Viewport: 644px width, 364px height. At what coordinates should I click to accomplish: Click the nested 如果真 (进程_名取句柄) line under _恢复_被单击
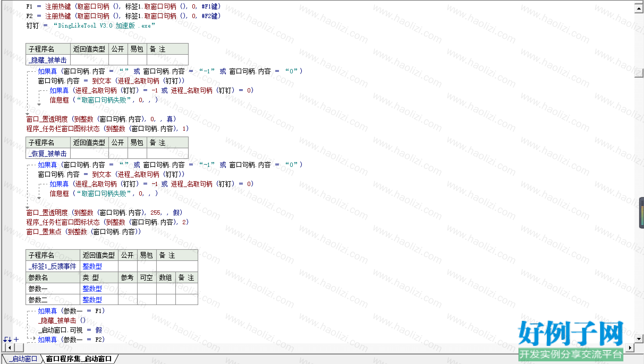point(152,184)
